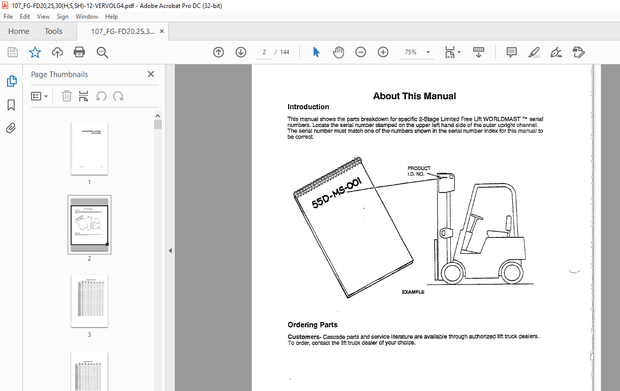The width and height of the screenshot is (620, 391).
Task: Select the arrow Selection tool
Action: point(316,52)
